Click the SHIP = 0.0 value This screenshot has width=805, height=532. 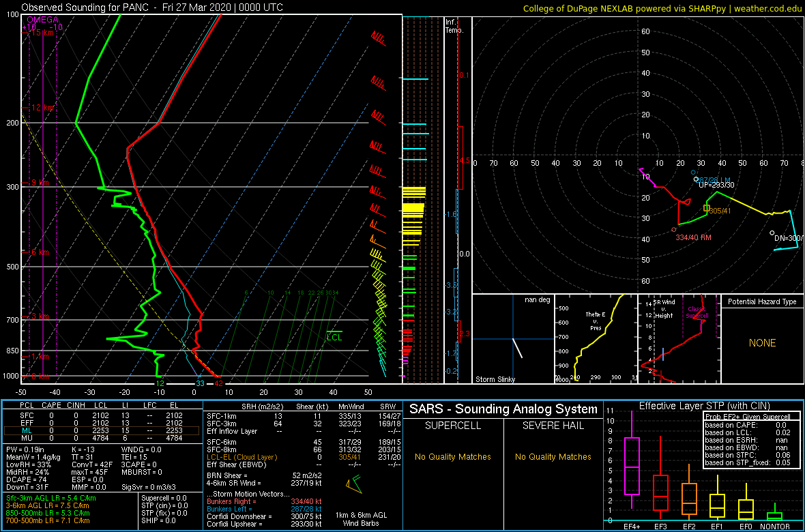click(160, 520)
